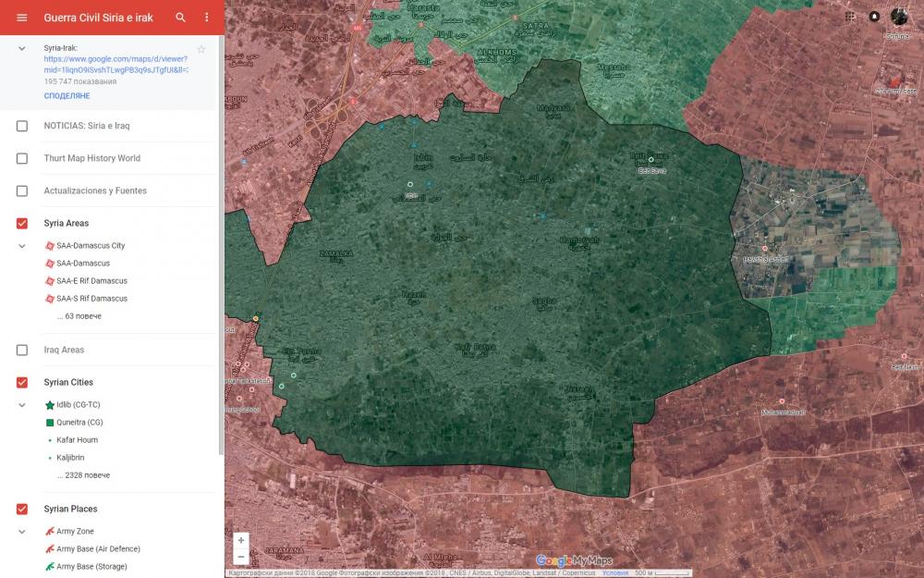This screenshot has height=578, width=924.
Task: Click the СПОДЕЛЯНЕ share link
Action: [67, 96]
